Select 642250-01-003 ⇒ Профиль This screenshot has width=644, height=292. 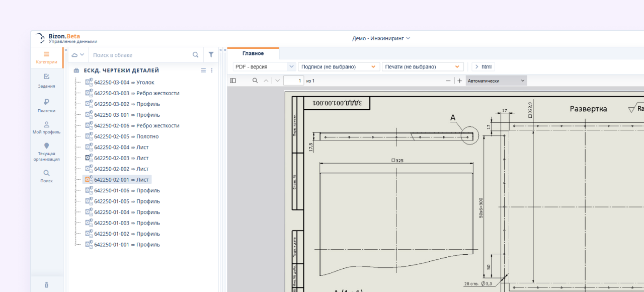point(127,223)
